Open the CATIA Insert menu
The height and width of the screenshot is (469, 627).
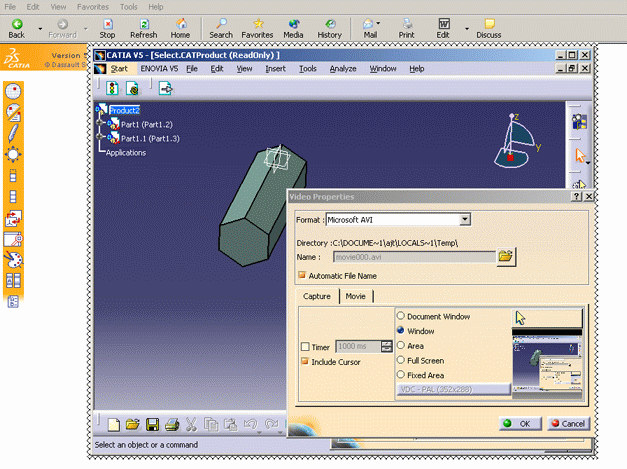[x=276, y=69]
